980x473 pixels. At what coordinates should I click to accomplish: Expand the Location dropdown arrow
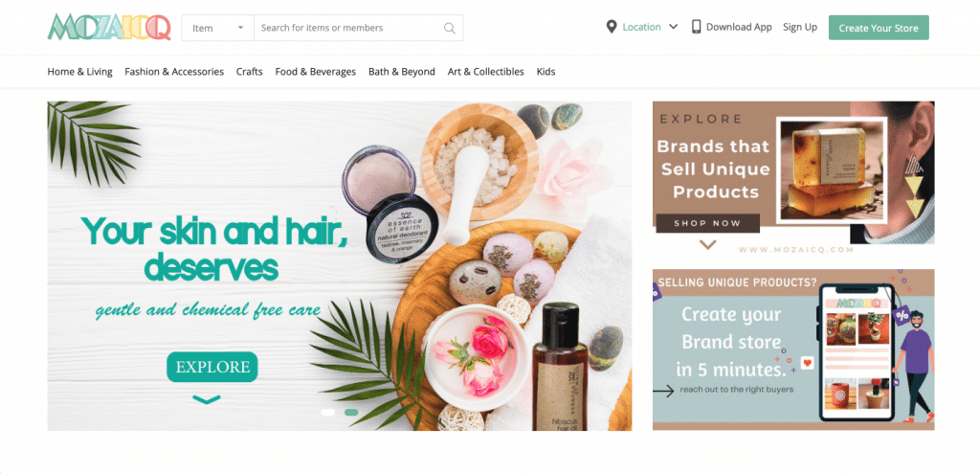click(x=673, y=27)
